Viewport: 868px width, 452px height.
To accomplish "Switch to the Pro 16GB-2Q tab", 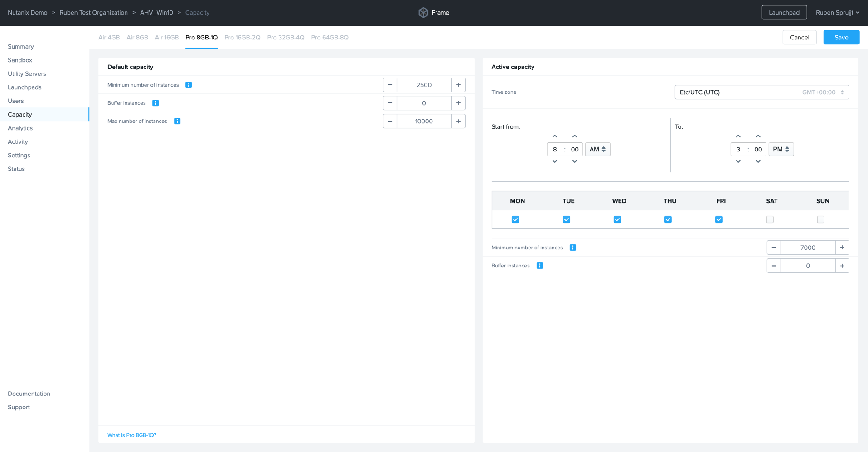I will (x=242, y=38).
